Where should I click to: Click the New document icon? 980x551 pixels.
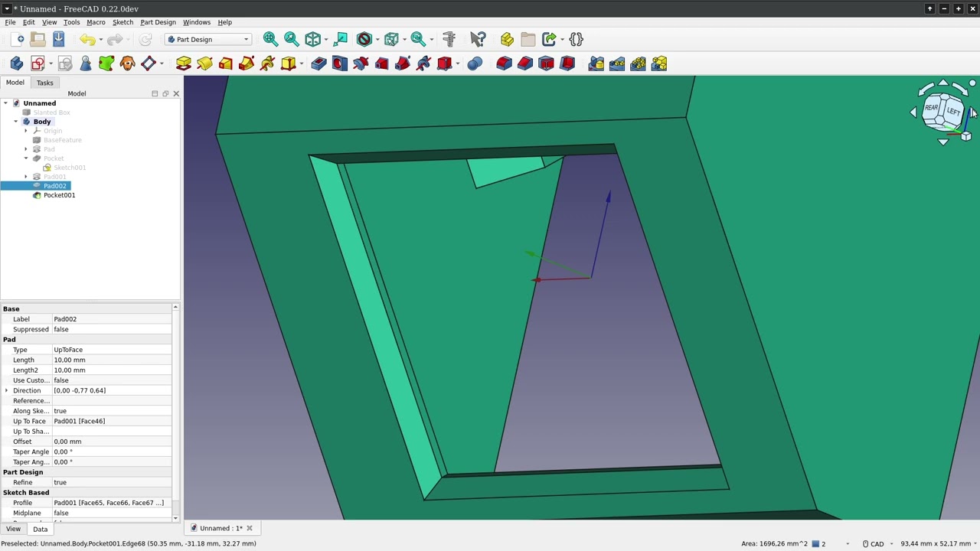[17, 39]
